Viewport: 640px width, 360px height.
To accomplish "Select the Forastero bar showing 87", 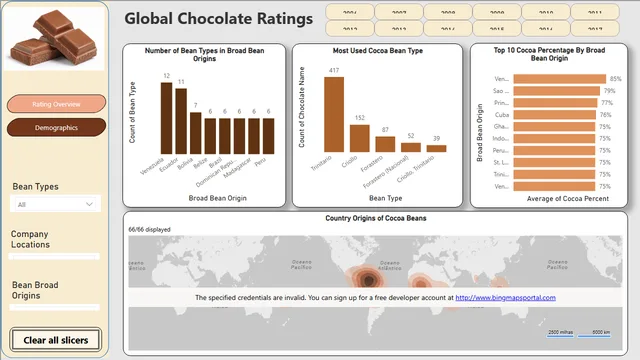I will click(385, 144).
